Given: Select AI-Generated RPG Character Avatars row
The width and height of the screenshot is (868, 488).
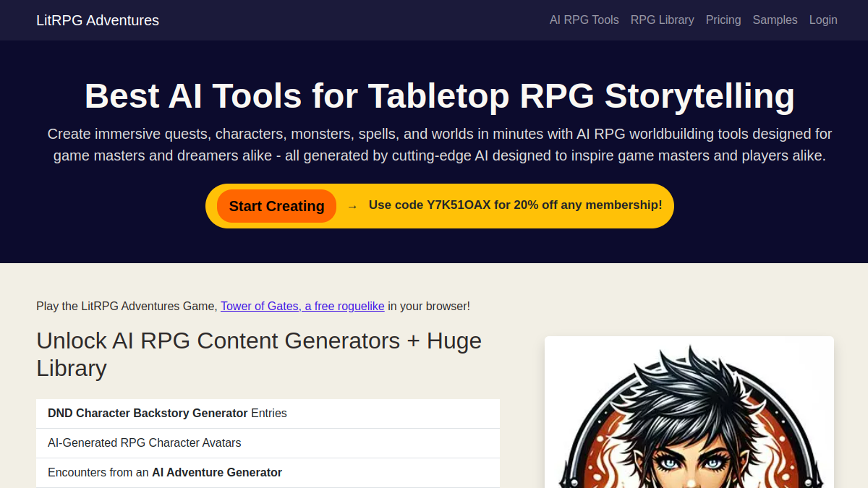Looking at the screenshot, I should pos(268,442).
